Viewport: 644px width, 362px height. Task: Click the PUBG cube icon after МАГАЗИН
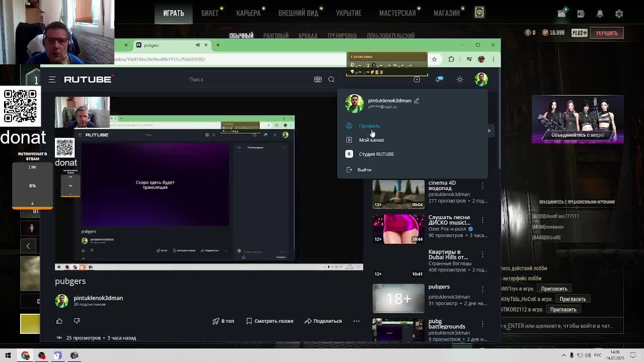(x=479, y=13)
